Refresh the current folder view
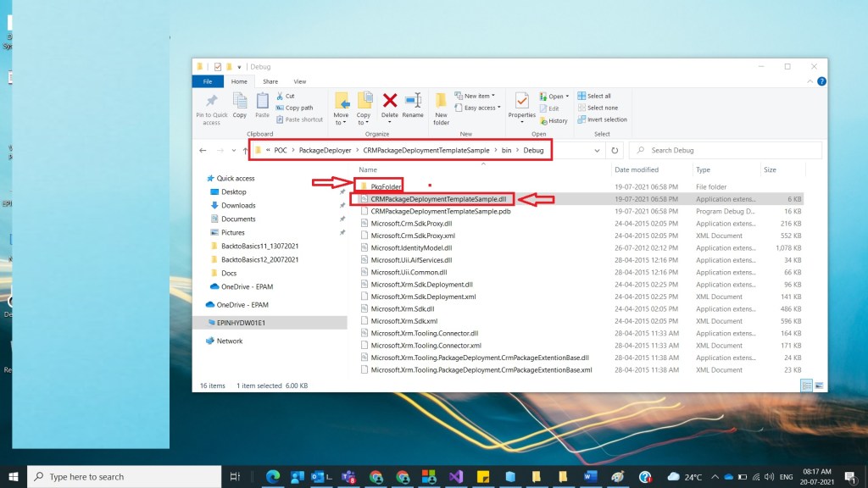Image resolution: width=868 pixels, height=488 pixels. [x=614, y=151]
